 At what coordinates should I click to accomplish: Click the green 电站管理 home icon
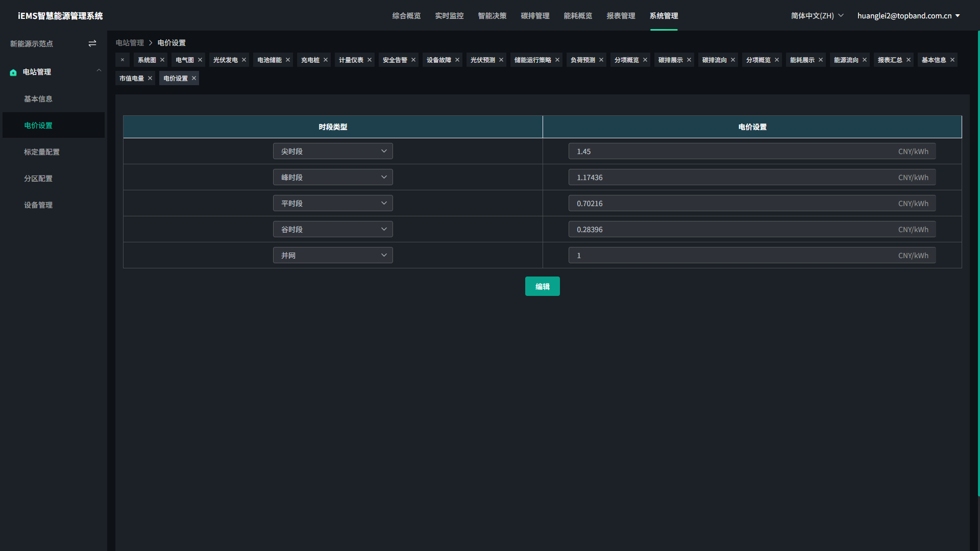coord(13,72)
